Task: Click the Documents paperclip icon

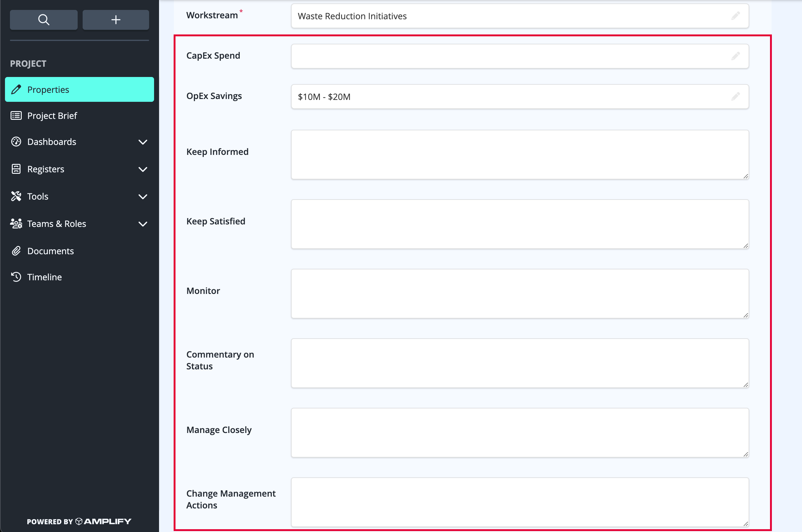Action: pyautogui.click(x=16, y=251)
